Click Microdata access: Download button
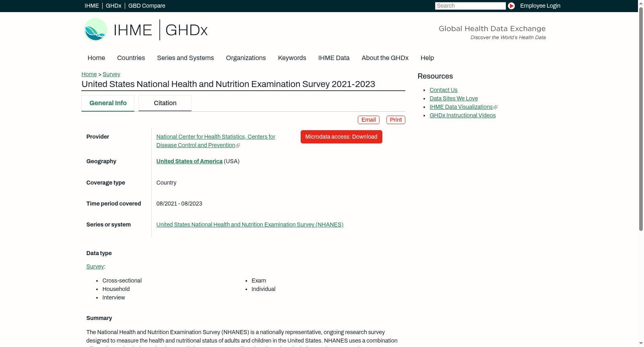 341,137
